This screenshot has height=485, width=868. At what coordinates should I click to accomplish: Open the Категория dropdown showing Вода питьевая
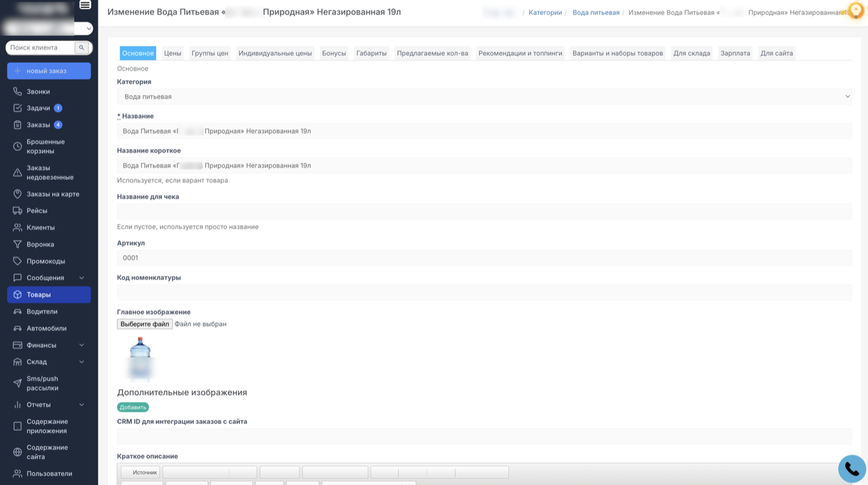click(484, 96)
